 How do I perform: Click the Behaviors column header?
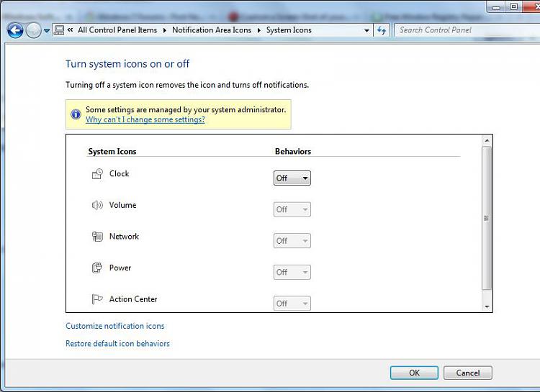coord(293,152)
